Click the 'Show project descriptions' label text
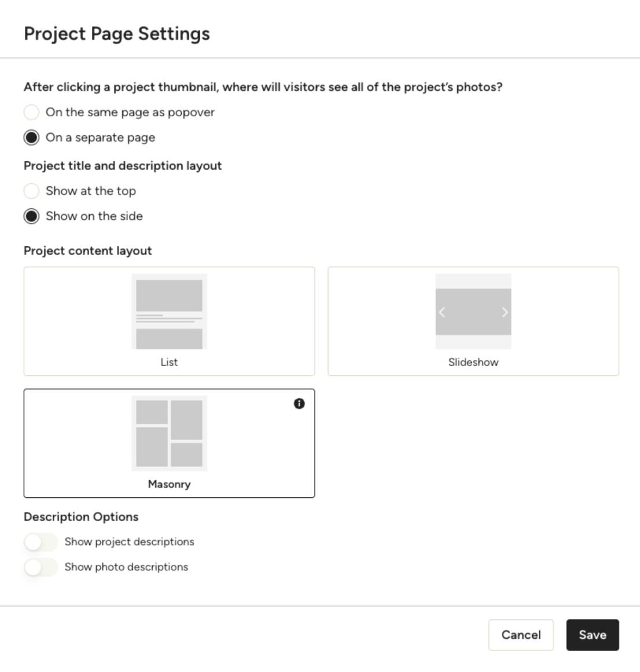The width and height of the screenshot is (640, 672). tap(129, 542)
